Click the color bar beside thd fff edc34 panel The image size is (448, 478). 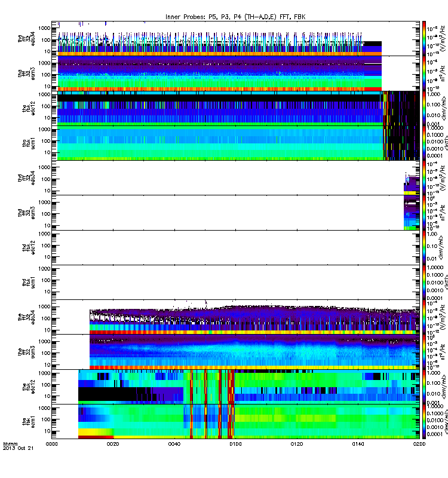click(x=424, y=177)
